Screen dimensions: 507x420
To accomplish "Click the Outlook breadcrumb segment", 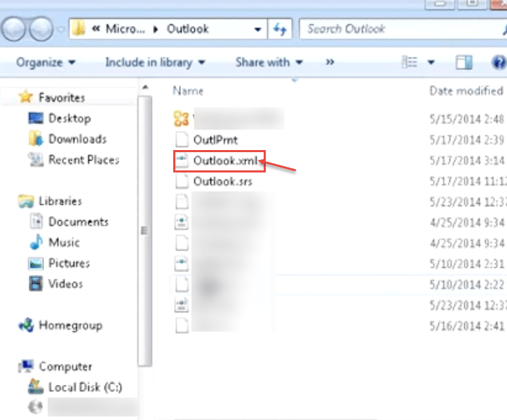I will point(187,29).
